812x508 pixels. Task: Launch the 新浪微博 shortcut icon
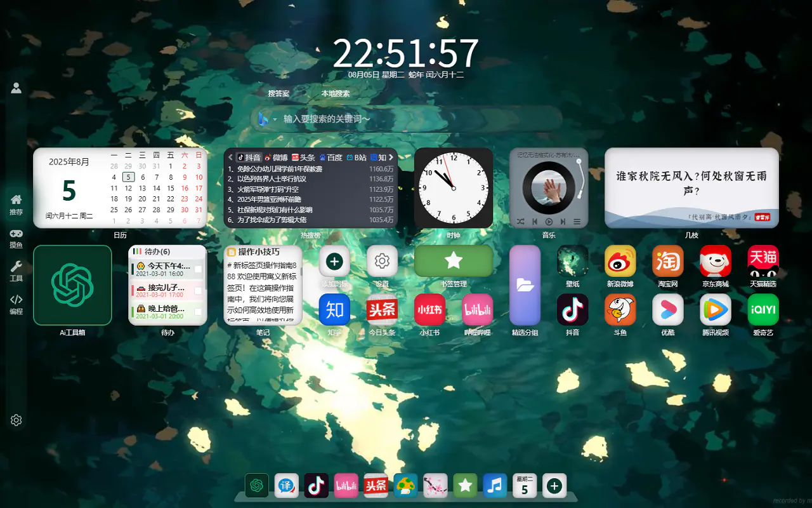tap(620, 261)
